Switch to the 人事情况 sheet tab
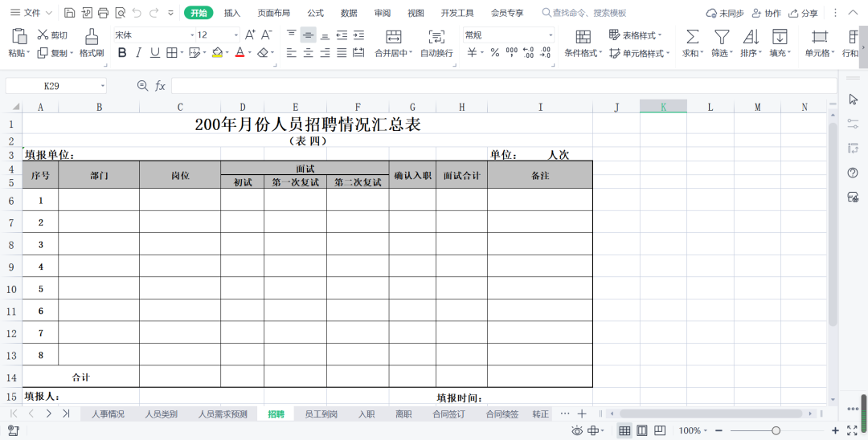The height and width of the screenshot is (440, 868). coord(108,414)
